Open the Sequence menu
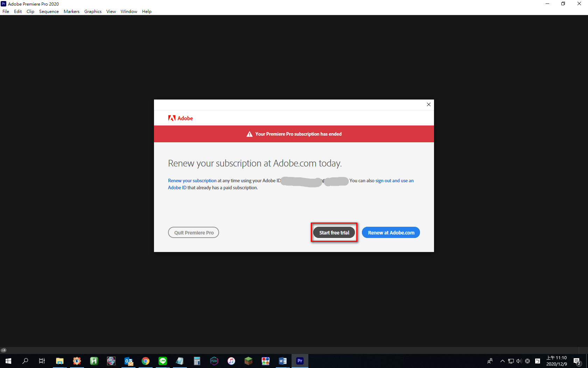 click(49, 11)
